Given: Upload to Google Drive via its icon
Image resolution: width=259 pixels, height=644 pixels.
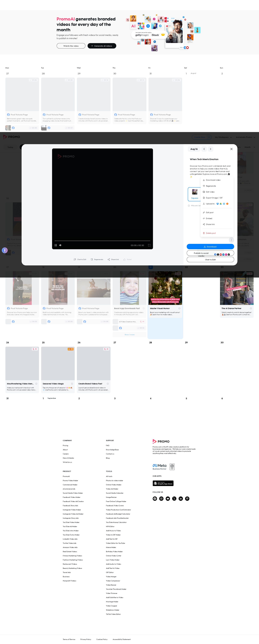Looking at the screenshot, I should click(x=221, y=204).
